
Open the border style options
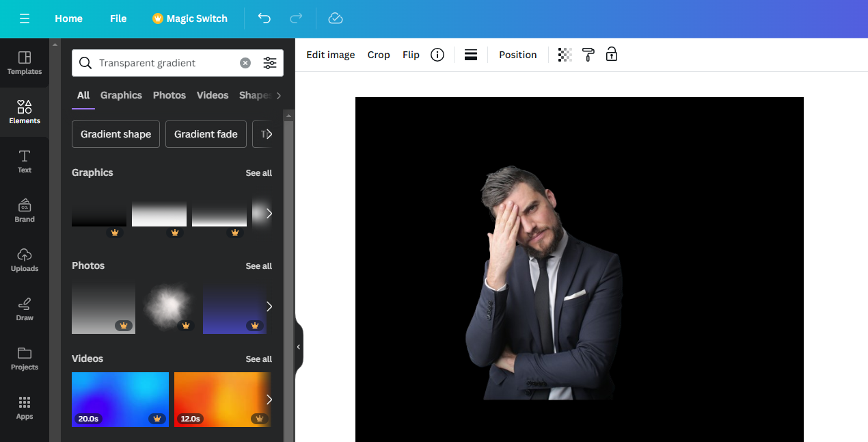click(471, 55)
